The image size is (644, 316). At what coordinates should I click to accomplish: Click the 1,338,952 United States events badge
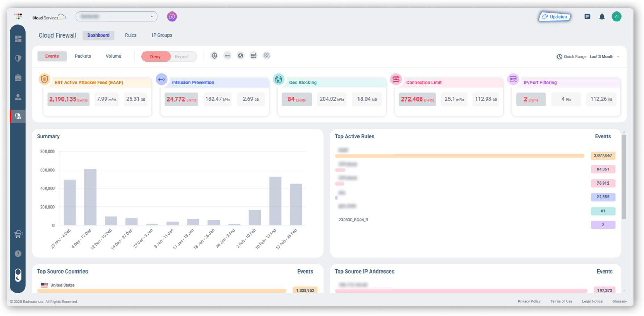point(305,290)
